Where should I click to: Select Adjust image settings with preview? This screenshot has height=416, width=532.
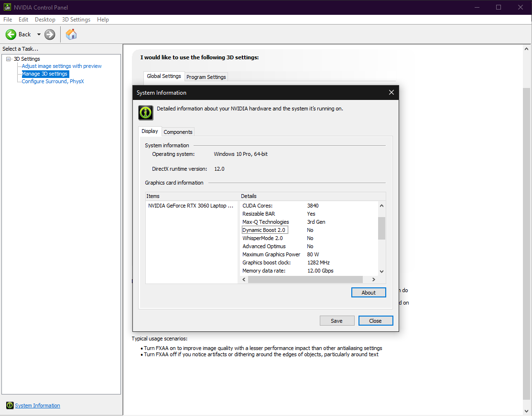[x=62, y=66]
